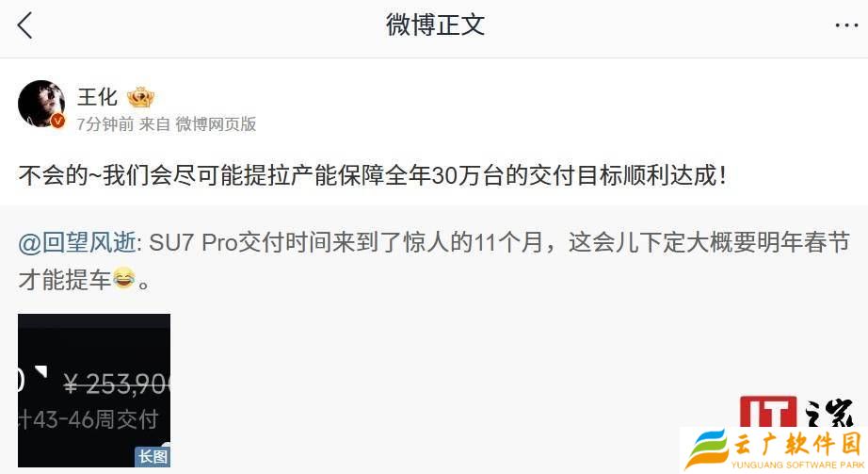
Task: Tap the 7分钟前 timestamp
Action: pos(105,123)
